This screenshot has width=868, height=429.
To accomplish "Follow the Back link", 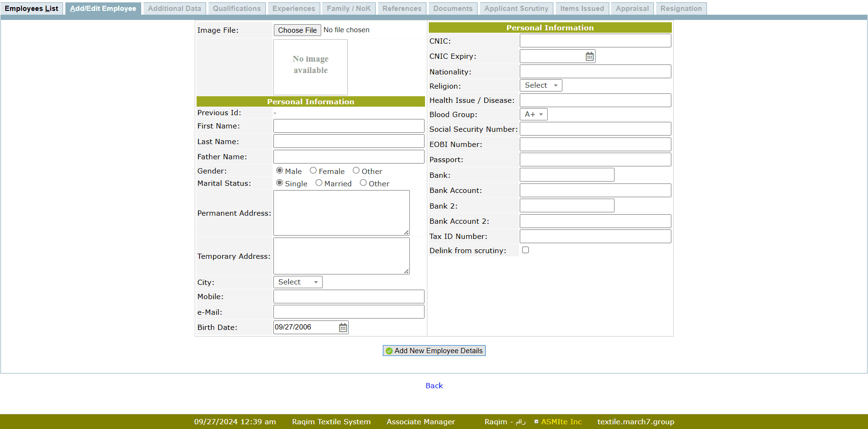I will pyautogui.click(x=434, y=385).
